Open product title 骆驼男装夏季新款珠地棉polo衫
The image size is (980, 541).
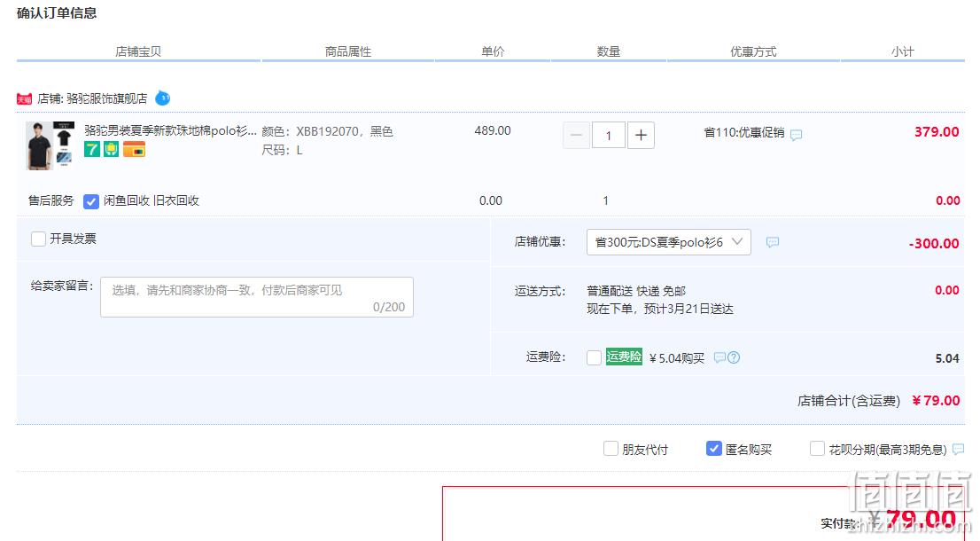click(170, 130)
